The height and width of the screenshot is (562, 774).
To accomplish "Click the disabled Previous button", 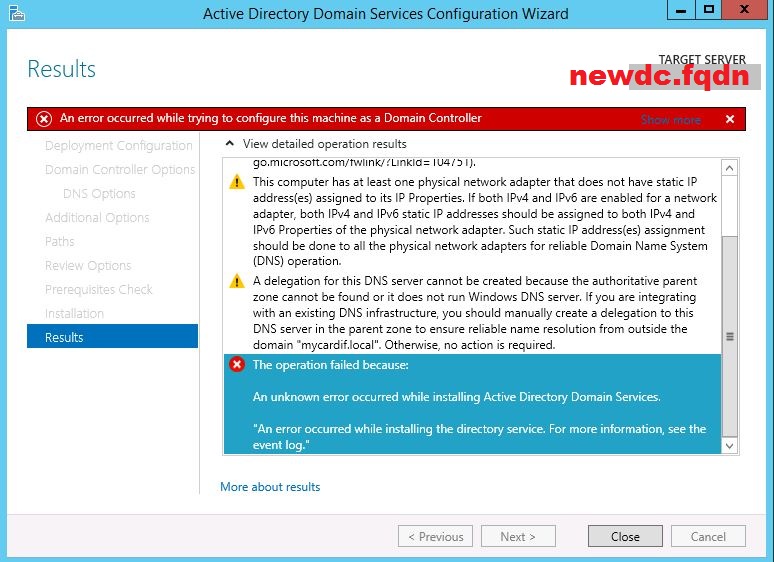I will click(435, 536).
